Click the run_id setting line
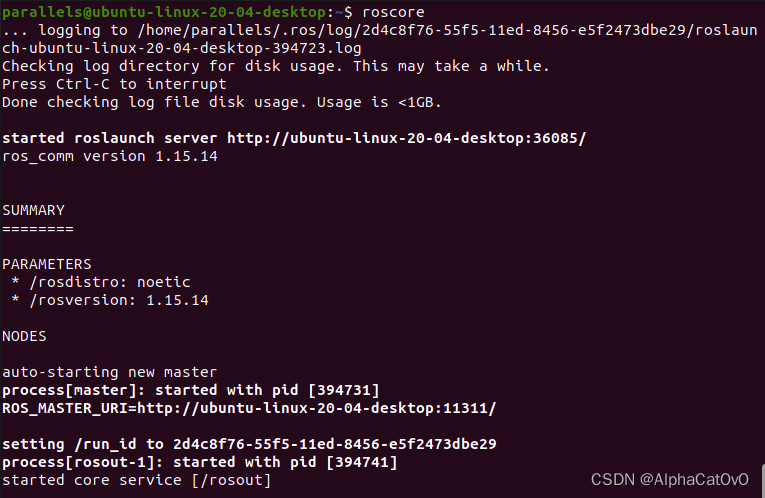Screen dimensions: 765x498 click(249, 444)
